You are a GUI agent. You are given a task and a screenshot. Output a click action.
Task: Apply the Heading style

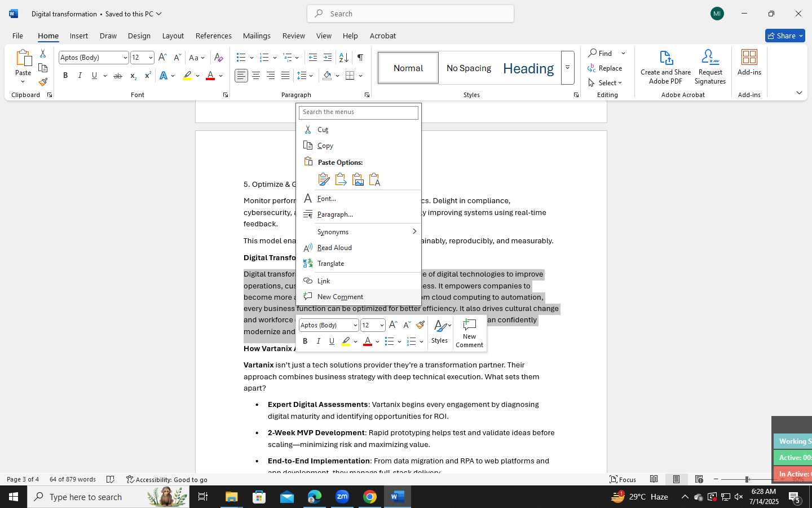coord(528,68)
